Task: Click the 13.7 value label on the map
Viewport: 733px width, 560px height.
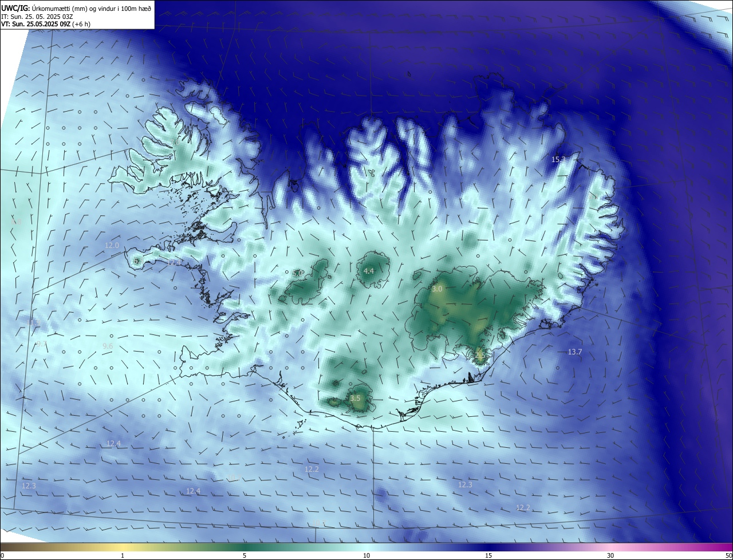Action: point(574,352)
